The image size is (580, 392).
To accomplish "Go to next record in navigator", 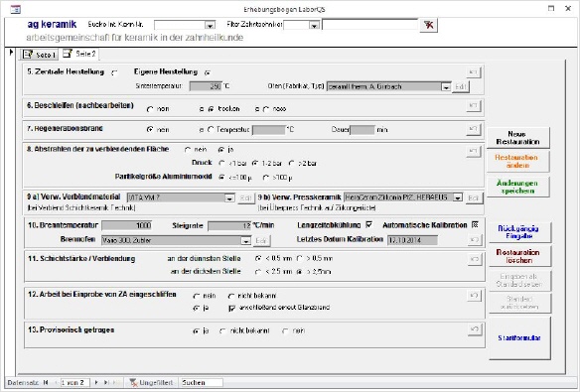I will [x=96, y=382].
